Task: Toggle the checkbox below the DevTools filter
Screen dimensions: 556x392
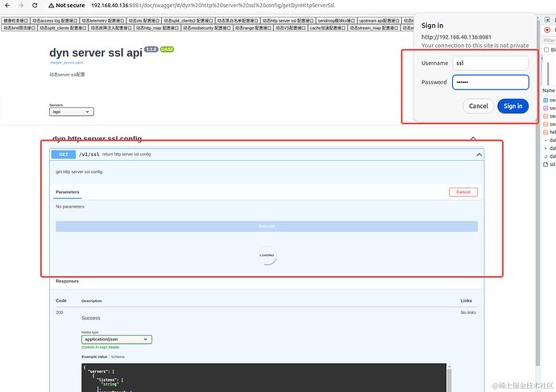Action: point(546,50)
